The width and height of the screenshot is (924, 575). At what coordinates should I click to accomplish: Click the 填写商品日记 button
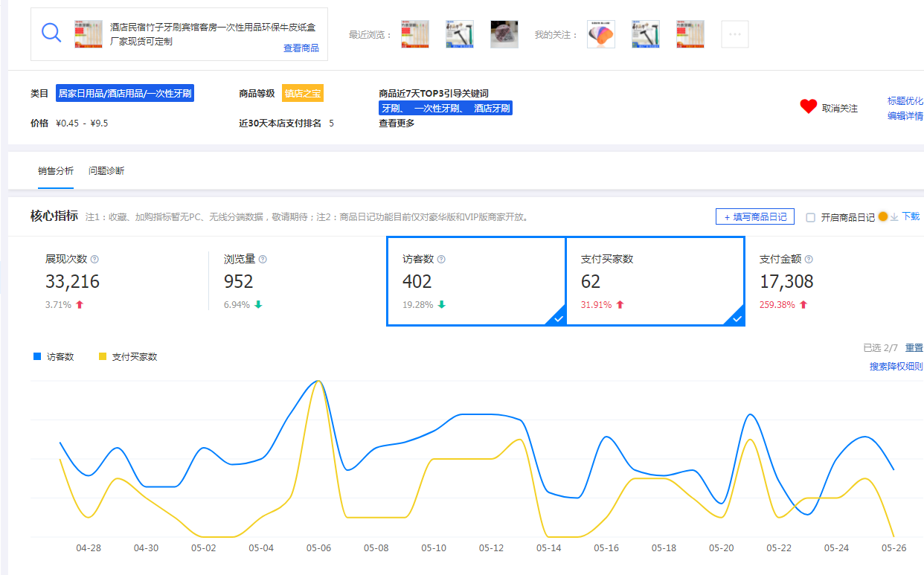755,217
